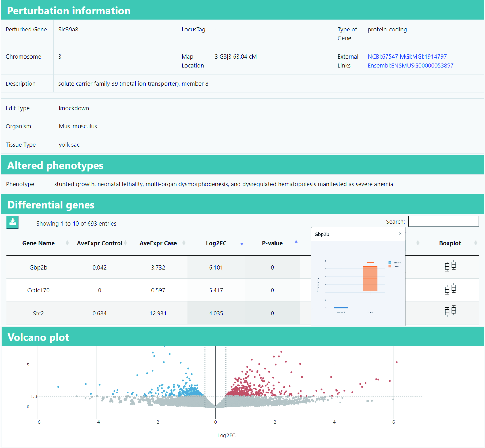
Task: Click the map location '3 G3|3 63.04 cM'
Action: click(236, 57)
